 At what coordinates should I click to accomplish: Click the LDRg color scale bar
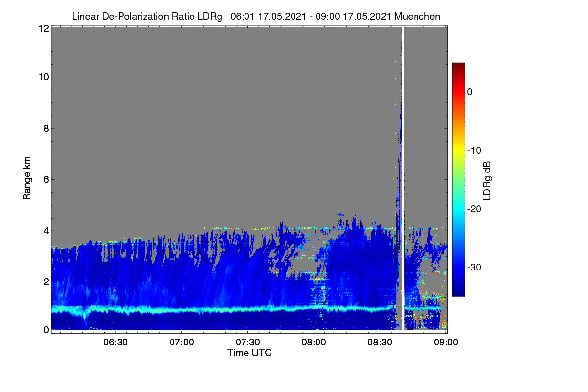(458, 179)
